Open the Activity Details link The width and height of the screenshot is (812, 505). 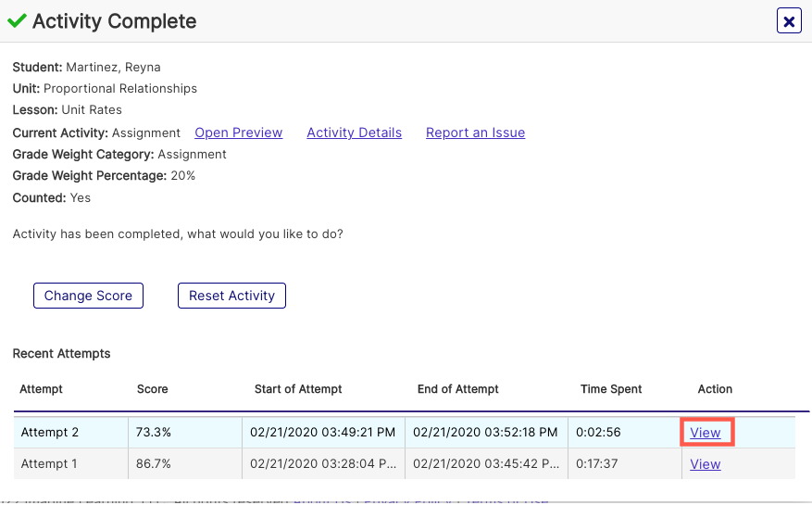[x=355, y=133]
